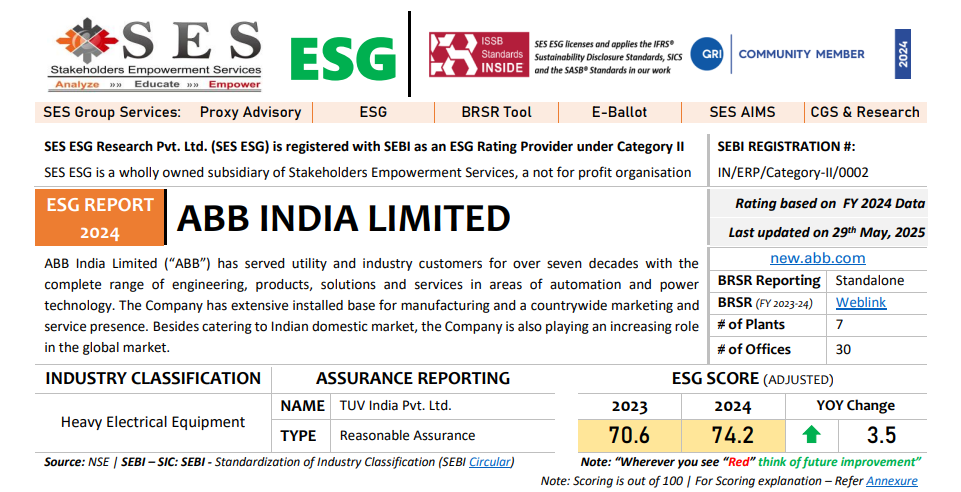Click the 'Scoring is out of 100' note
This screenshot has height=492, width=961.
(729, 481)
